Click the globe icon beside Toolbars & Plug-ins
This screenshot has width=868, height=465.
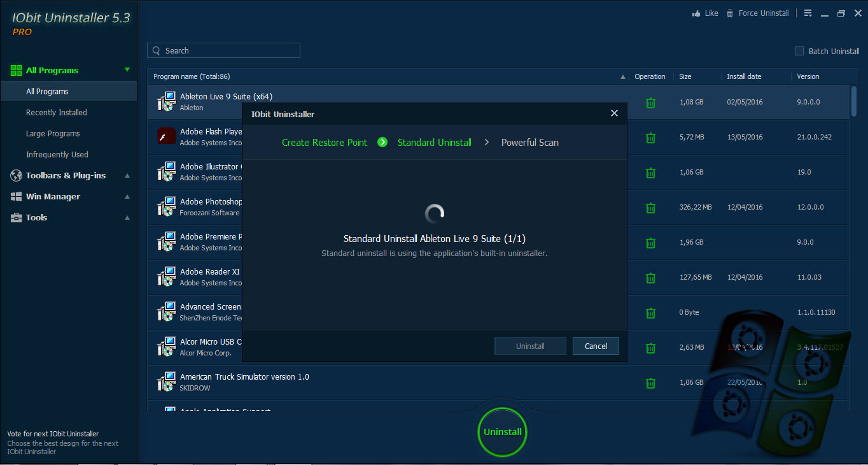[x=16, y=176]
